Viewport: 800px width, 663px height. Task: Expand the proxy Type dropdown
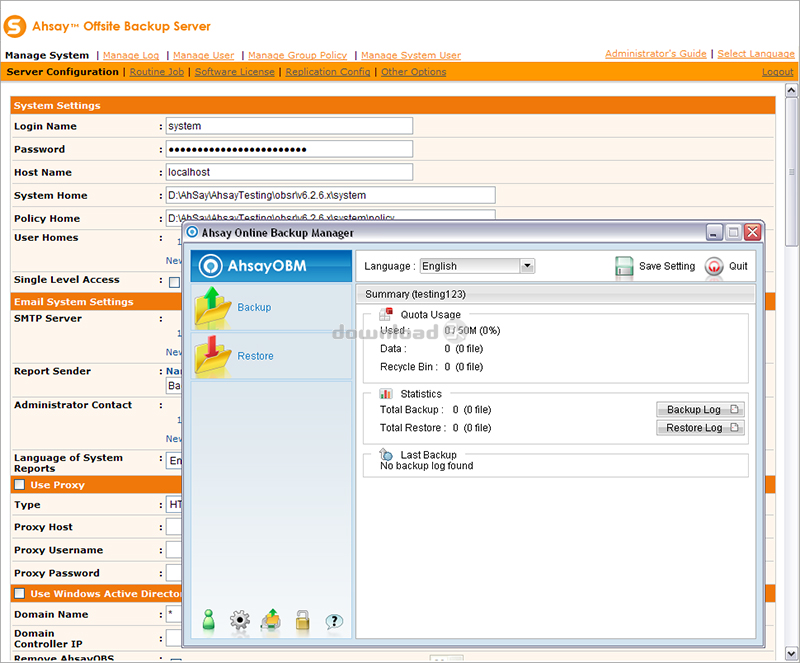(173, 505)
